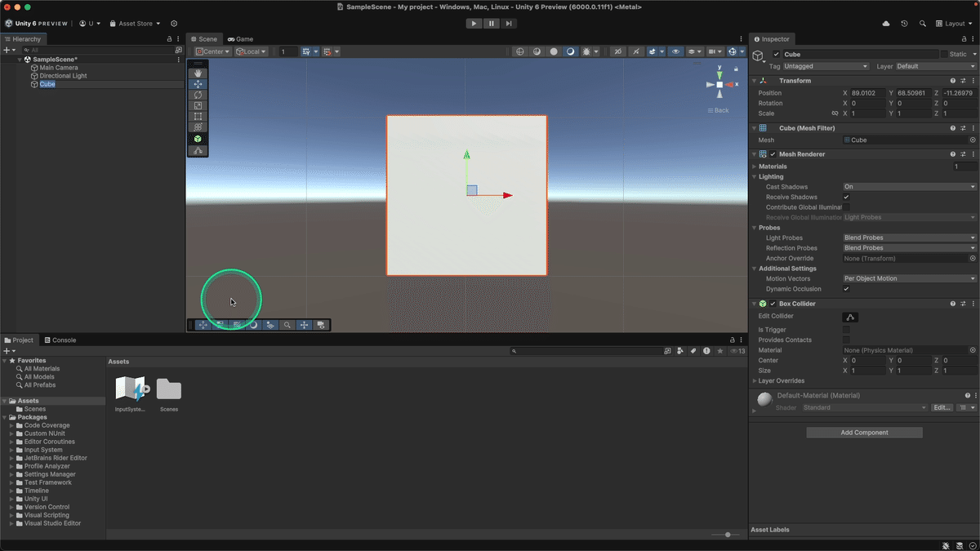Toggle scene visibility eye icon in toolbar
980x551 pixels.
[675, 51]
